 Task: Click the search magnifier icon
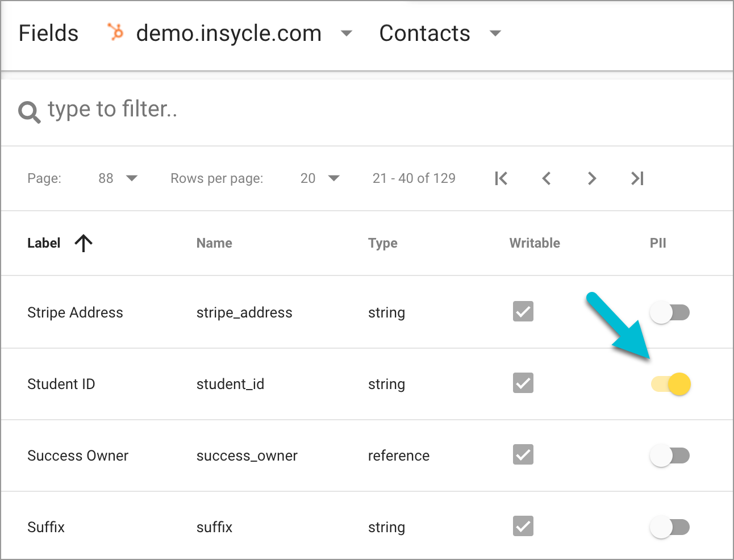click(x=28, y=111)
